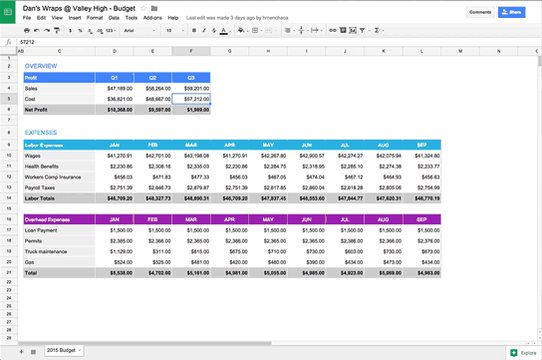Click the filter icon in toolbar
Image resolution: width=542 pixels, height=360 pixels.
pyautogui.click(x=362, y=30)
